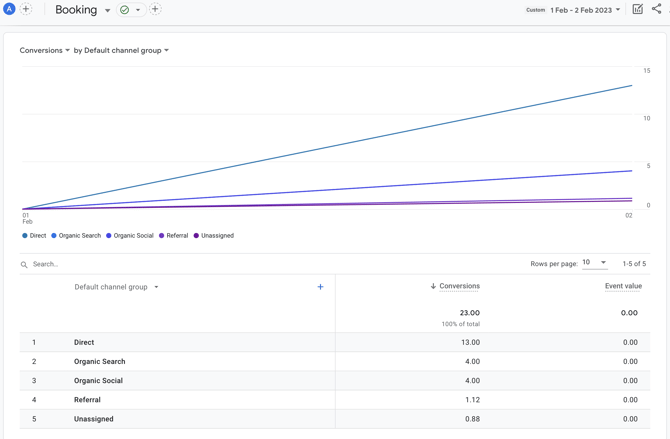670x439 pixels.
Task: Sort by Event value column header
Action: 622,286
